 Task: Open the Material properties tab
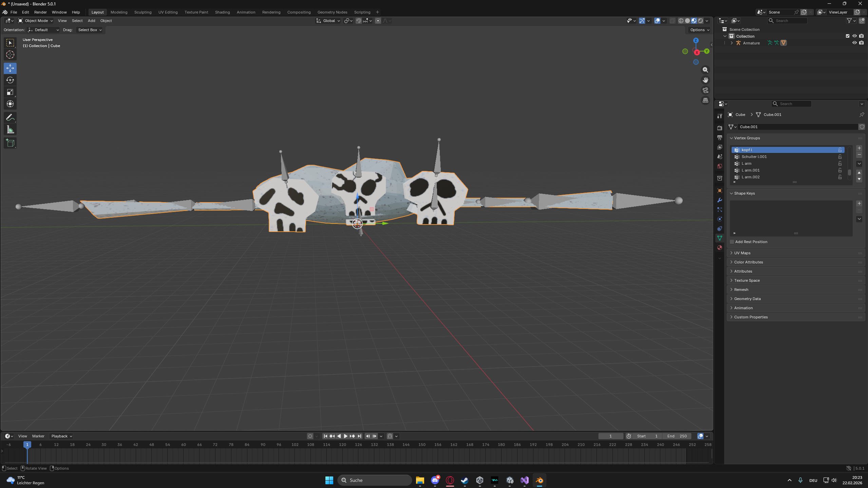point(719,248)
